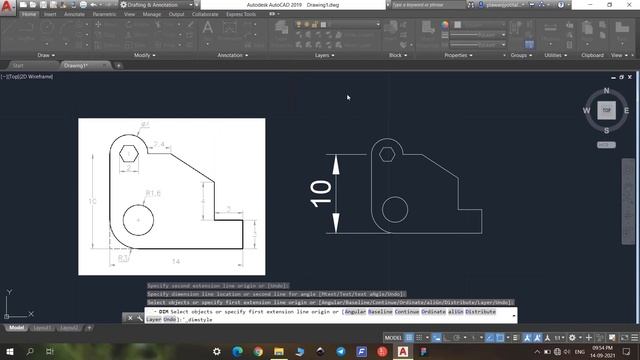Screen dimensions: 640x360
Task: Choose Continue option in command line
Action: click(x=407, y=311)
